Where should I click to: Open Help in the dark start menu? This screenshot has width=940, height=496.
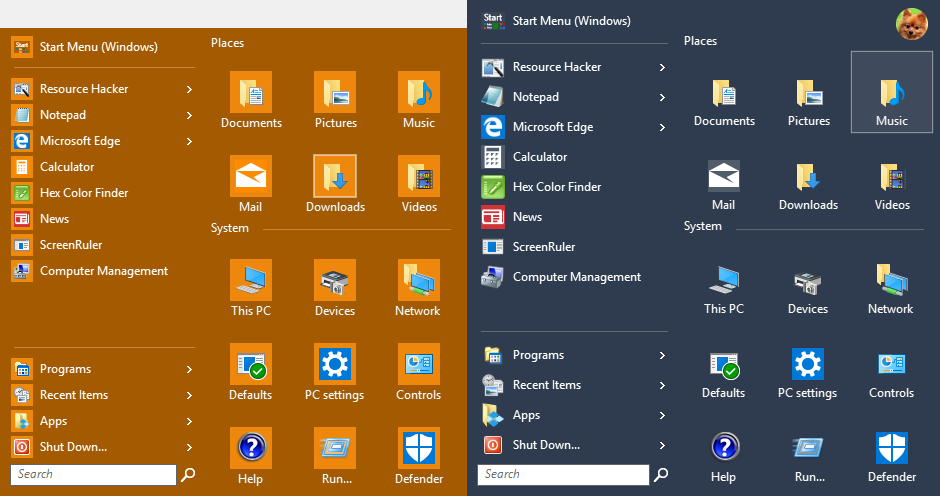pos(724,458)
